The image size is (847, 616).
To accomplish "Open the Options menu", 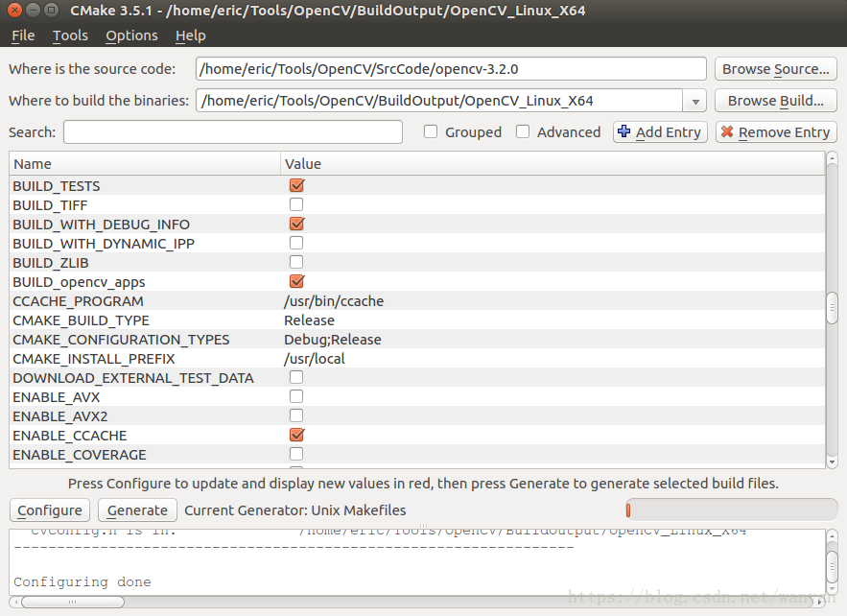I will (x=131, y=36).
